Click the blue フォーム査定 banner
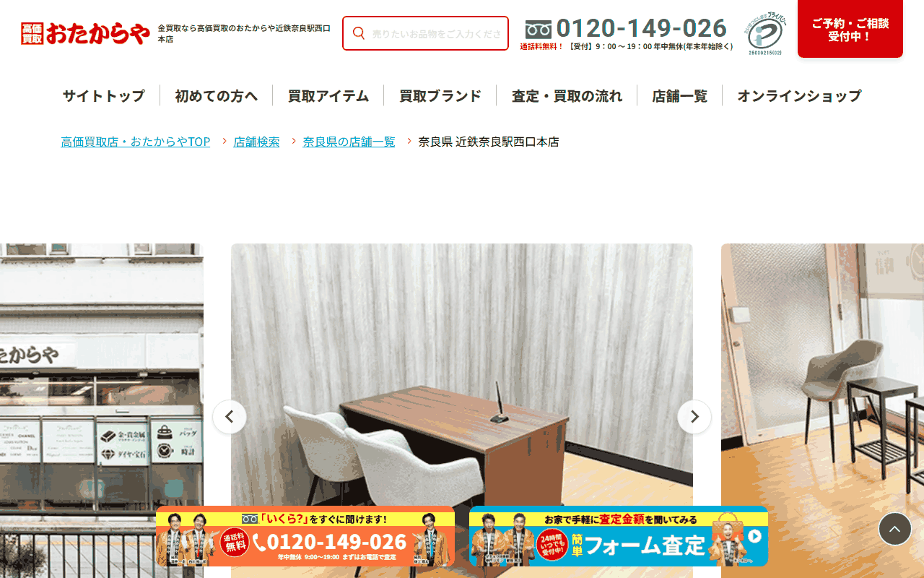Viewport: 924px width, 578px height. coord(619,536)
